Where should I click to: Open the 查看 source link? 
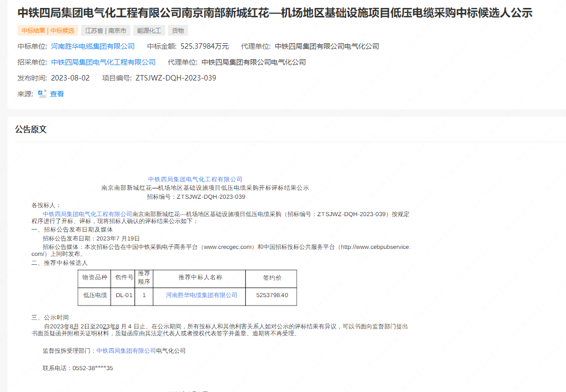(x=56, y=93)
